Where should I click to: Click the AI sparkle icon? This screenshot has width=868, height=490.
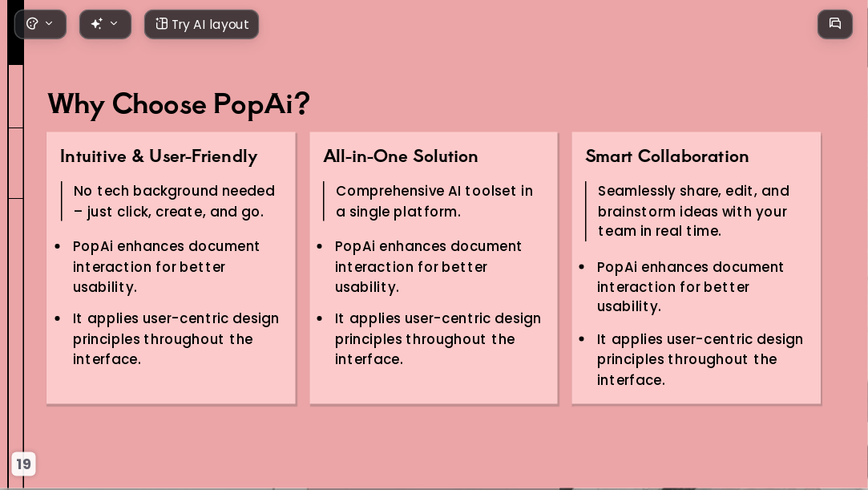click(97, 24)
